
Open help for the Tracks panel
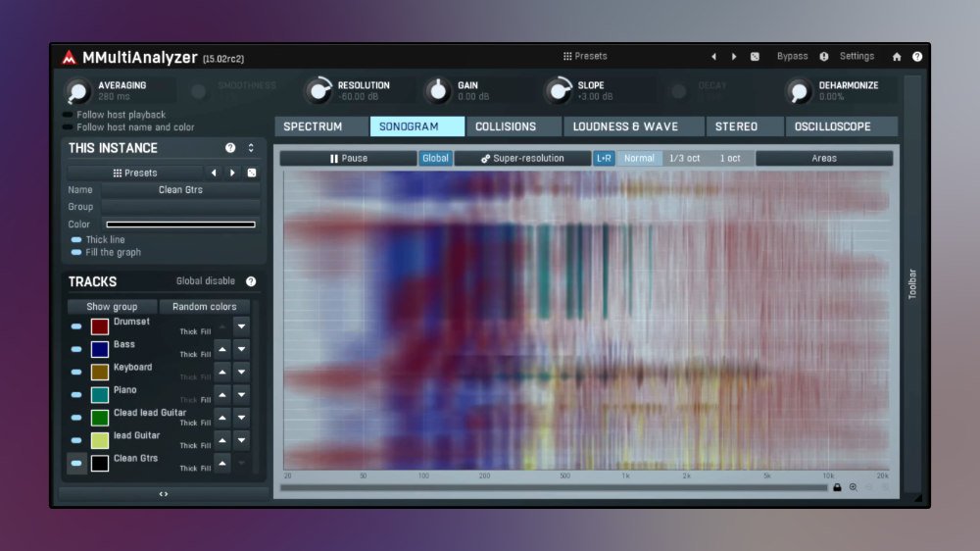251,281
